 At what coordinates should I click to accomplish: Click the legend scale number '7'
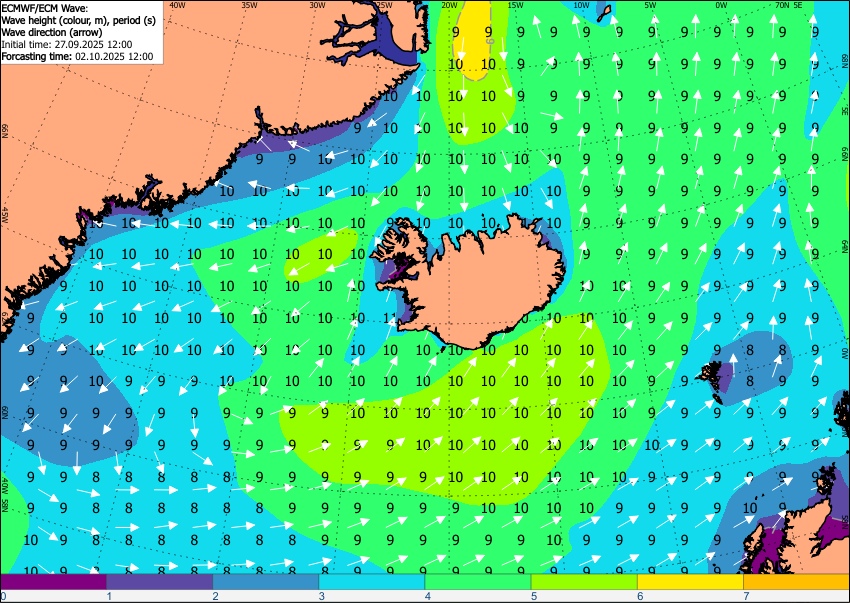(x=746, y=596)
